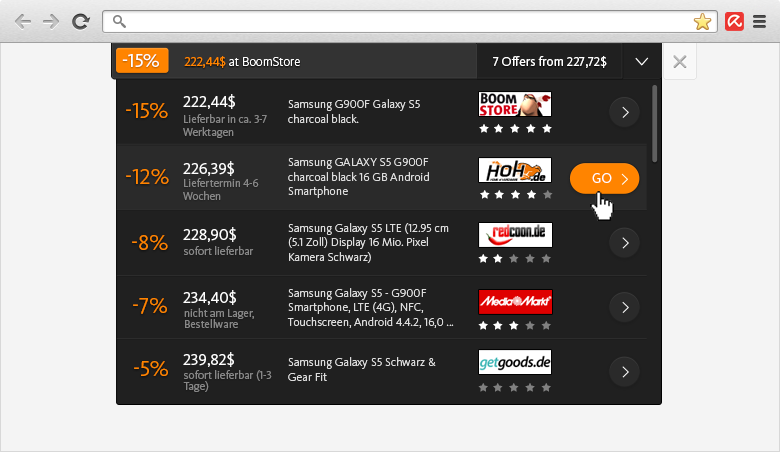Screen dimensions: 780x452
Task: Open the redcoon.de offer arrow button
Action: pos(625,243)
